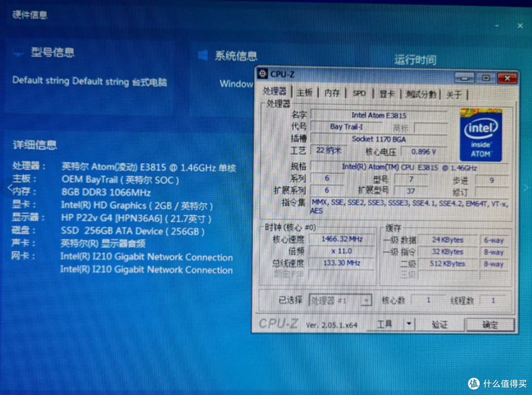Image resolution: width=532 pixels, height=395 pixels.
Task: Click the processor row 英特尔 Atom E3815
Action: pos(149,167)
